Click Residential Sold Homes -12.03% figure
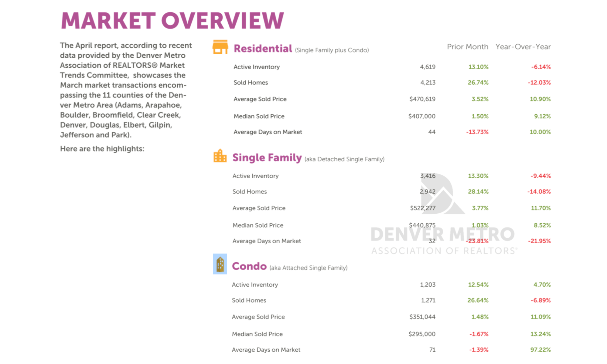 pyautogui.click(x=539, y=83)
